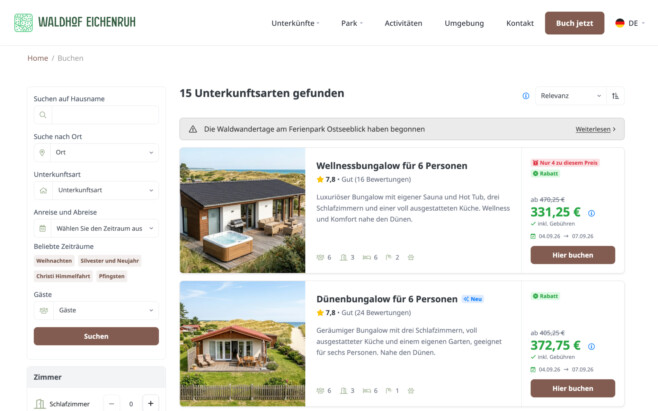This screenshot has height=411, width=658.
Task: Click the star rating icon of the Wellnessbungalow
Action: (x=320, y=179)
